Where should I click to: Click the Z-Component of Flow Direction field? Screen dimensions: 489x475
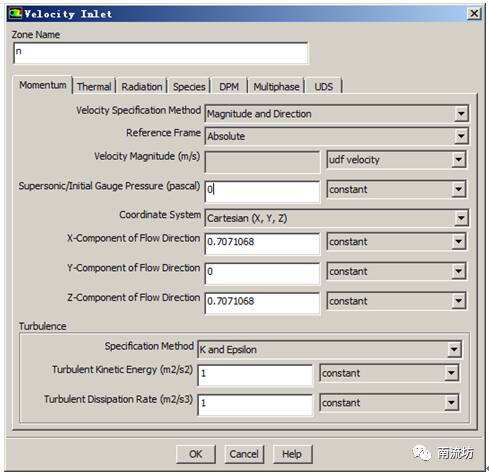(262, 303)
